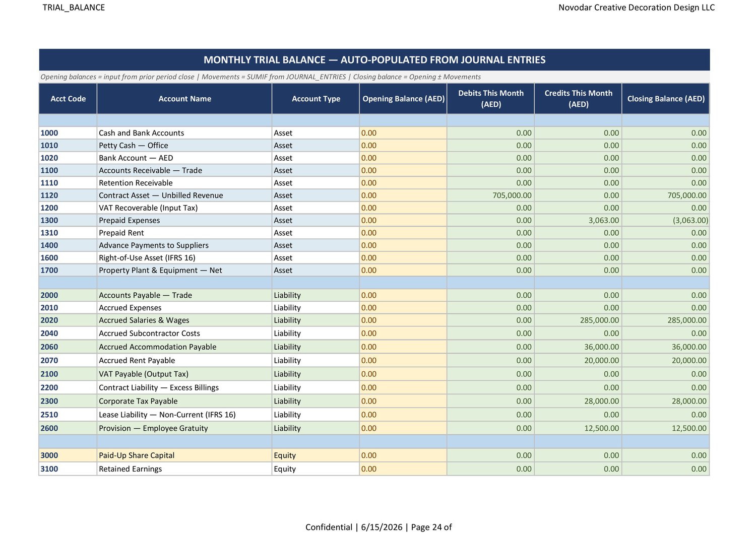Select the 'MONTHLY TRIAL BALANCE' title banner
Screen dimensions: 756x534
[374, 60]
